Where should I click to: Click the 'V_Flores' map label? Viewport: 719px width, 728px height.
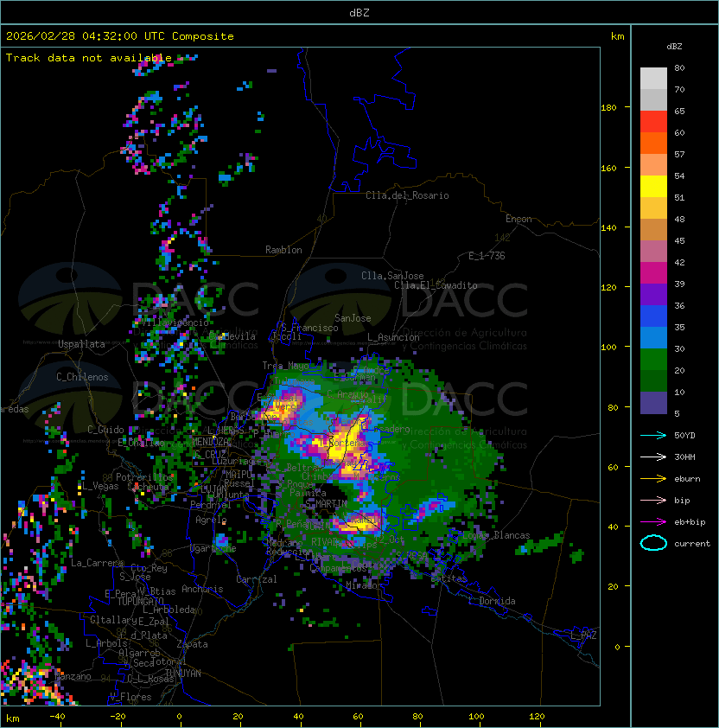[130, 697]
